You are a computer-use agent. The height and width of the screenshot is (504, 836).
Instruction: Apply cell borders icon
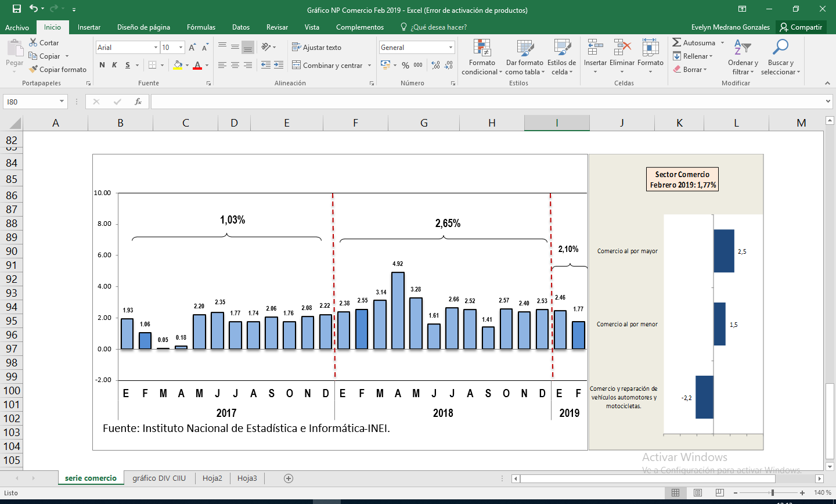(153, 65)
